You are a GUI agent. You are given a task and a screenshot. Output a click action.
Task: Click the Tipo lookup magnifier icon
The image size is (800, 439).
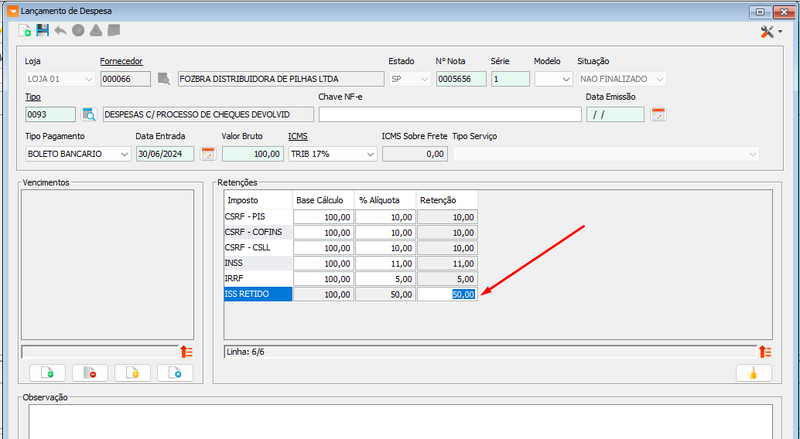pyautogui.click(x=89, y=114)
